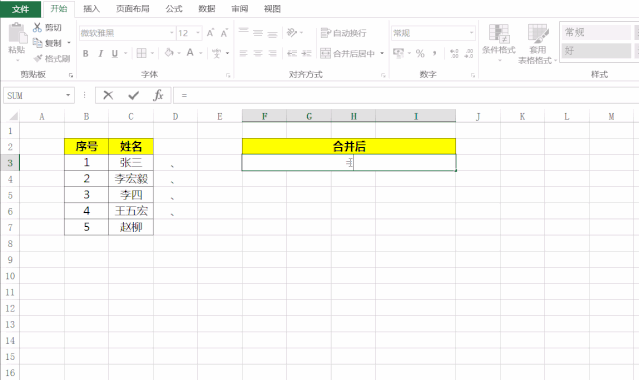Viewport: 639px width, 380px height.
Task: Expand the font size dropdown
Action: [198, 33]
